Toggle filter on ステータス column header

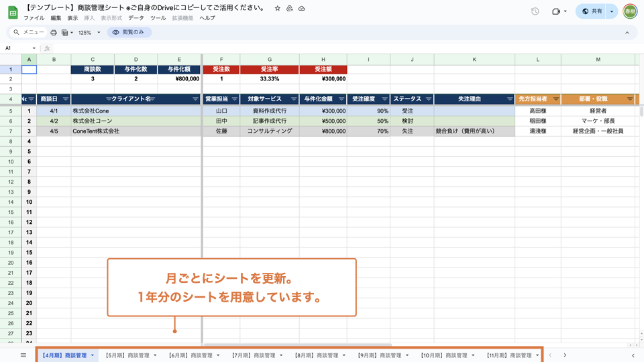428,99
